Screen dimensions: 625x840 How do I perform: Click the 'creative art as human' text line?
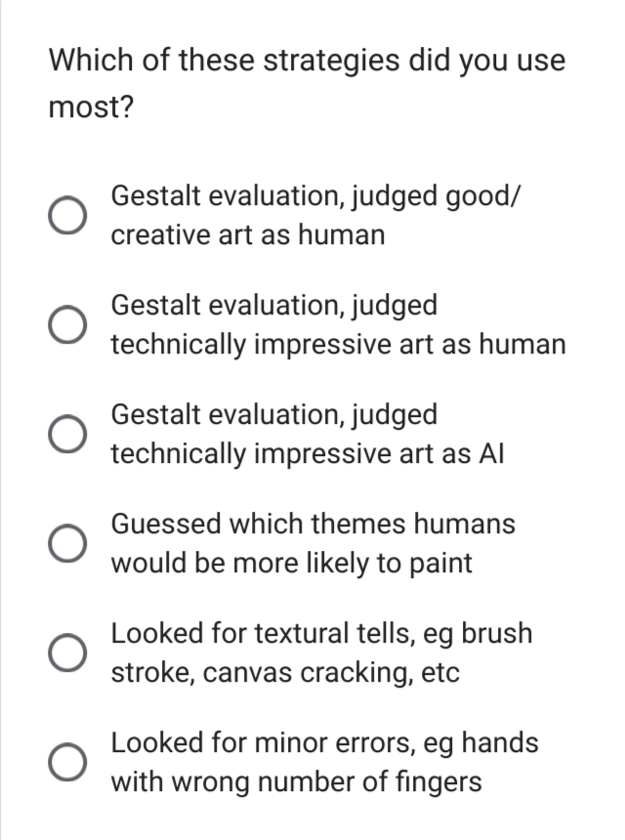point(247,235)
